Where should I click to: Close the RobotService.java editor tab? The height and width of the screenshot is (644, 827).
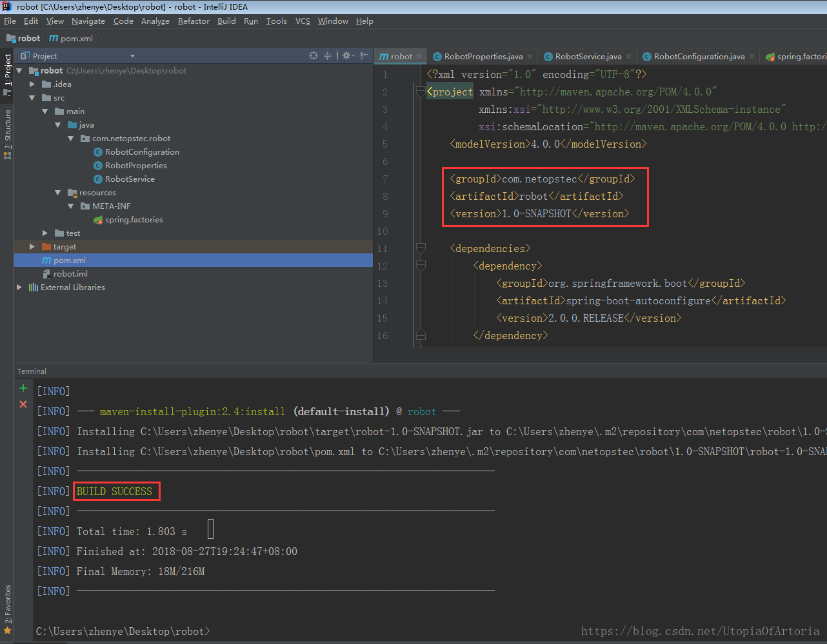[x=629, y=57]
